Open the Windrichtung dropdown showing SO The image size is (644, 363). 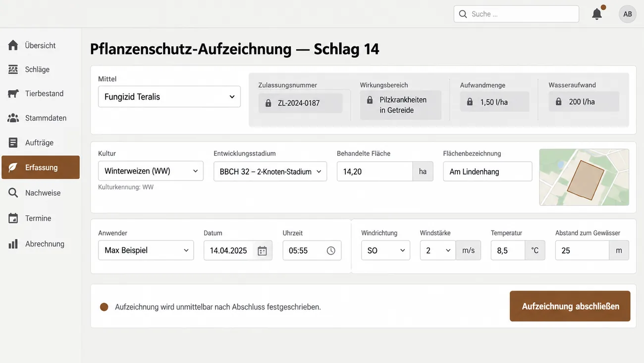click(x=385, y=250)
